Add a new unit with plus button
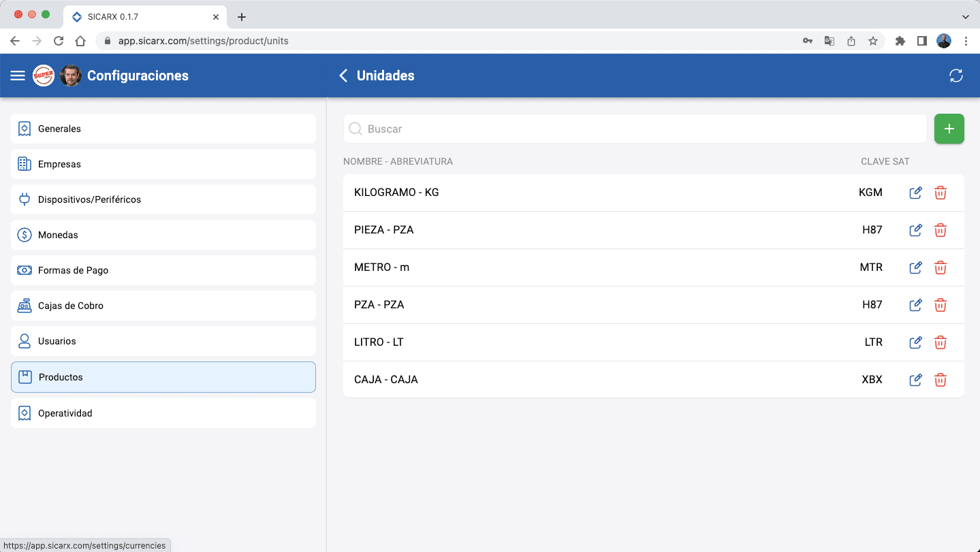Screen dimensions: 980x552 (949, 129)
